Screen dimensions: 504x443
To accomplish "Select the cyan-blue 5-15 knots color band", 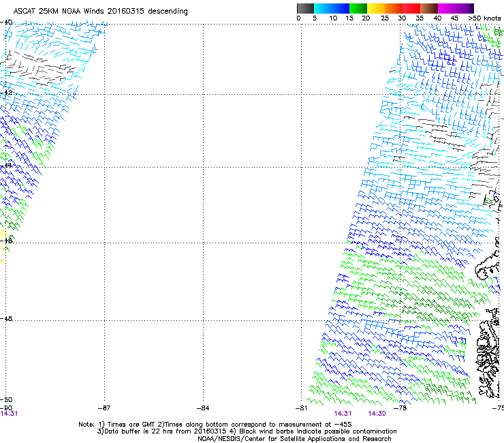I will [332, 8].
